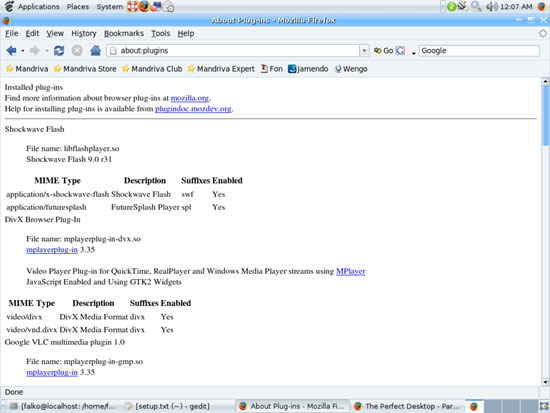Follow the mozilla.org link

tap(189, 98)
